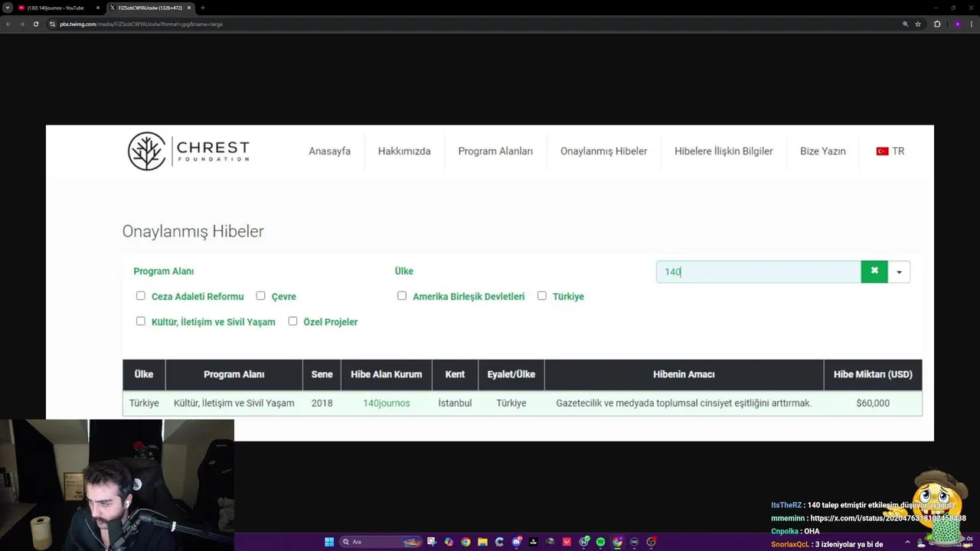Click the browser back arrow
Image resolution: width=980 pixels, height=551 pixels.
click(x=8, y=24)
